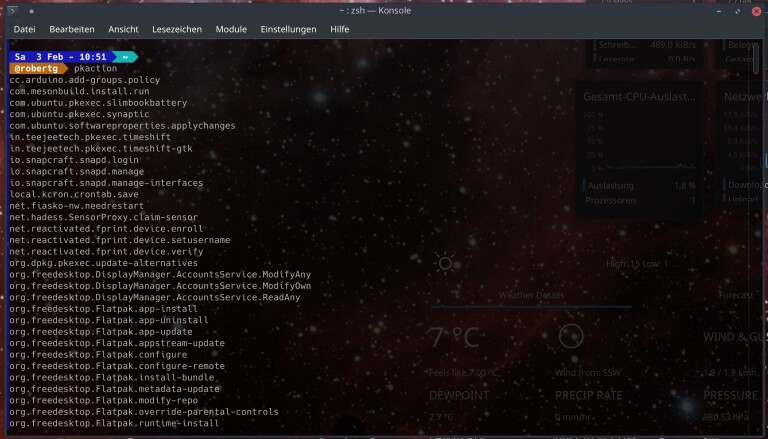The image size is (768, 439).
Task: Click line 'org.freedesktop.Flatpak.appstream-update'
Action: 117,343
